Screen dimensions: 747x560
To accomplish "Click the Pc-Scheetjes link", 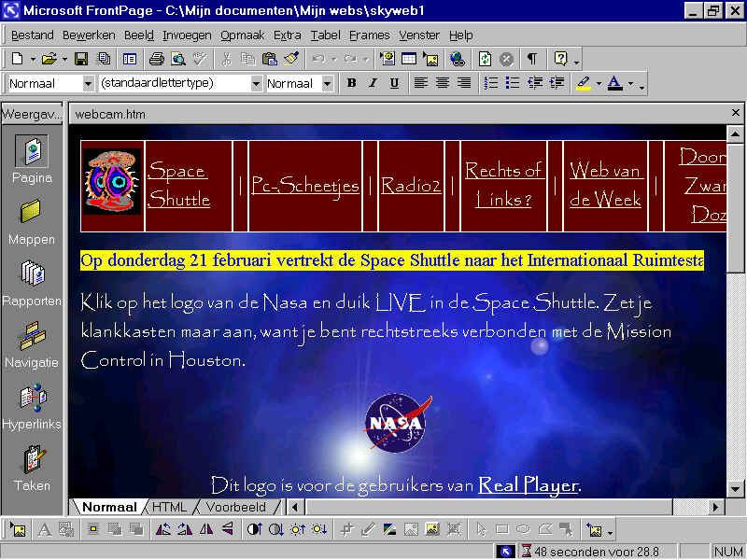I will click(305, 185).
